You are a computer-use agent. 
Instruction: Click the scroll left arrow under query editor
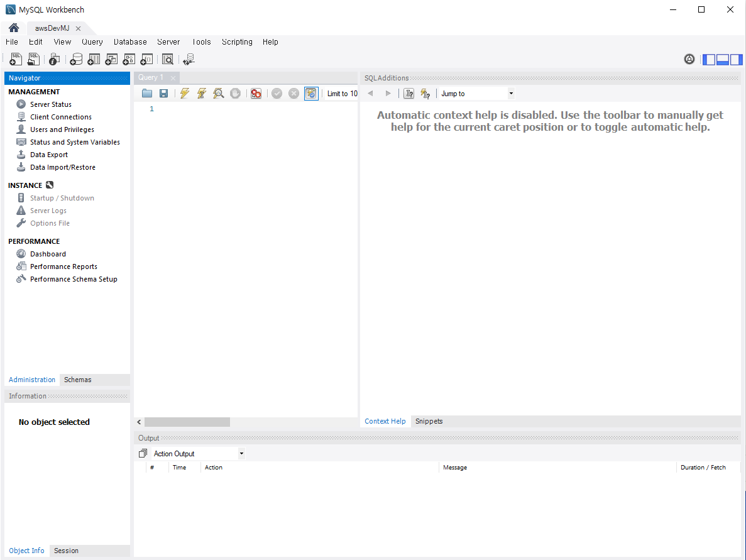[139, 422]
